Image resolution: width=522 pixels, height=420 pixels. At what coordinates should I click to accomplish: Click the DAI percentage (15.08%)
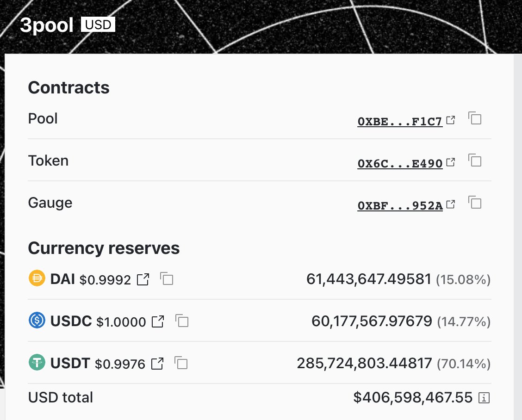click(x=463, y=279)
